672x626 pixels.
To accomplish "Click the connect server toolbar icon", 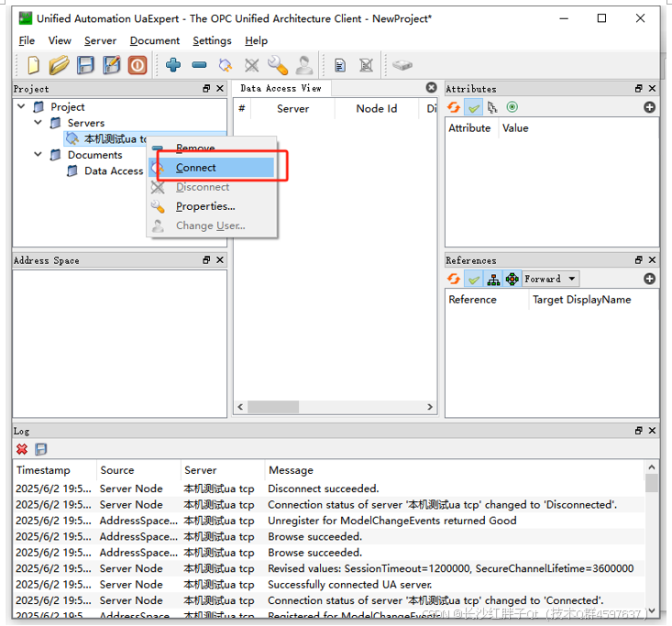I will (x=226, y=65).
